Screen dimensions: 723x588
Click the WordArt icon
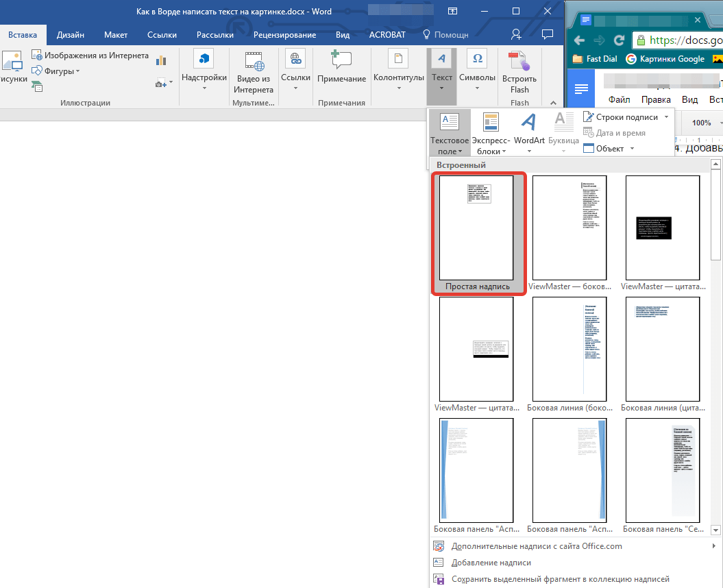pos(528,124)
